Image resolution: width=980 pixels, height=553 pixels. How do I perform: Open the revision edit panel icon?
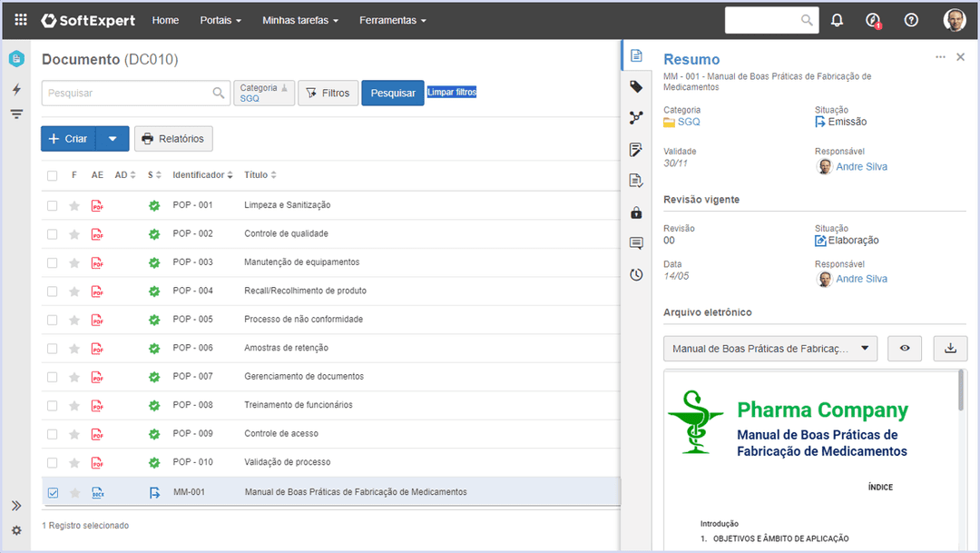636,150
